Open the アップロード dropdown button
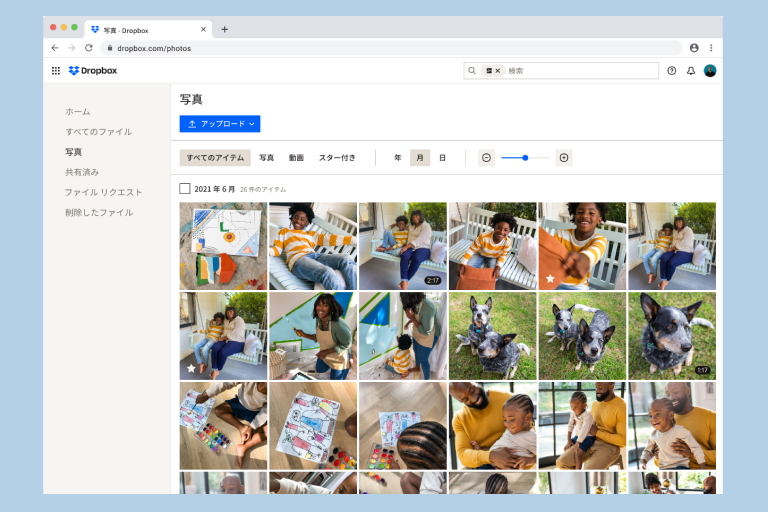This screenshot has width=768, height=512. point(220,124)
